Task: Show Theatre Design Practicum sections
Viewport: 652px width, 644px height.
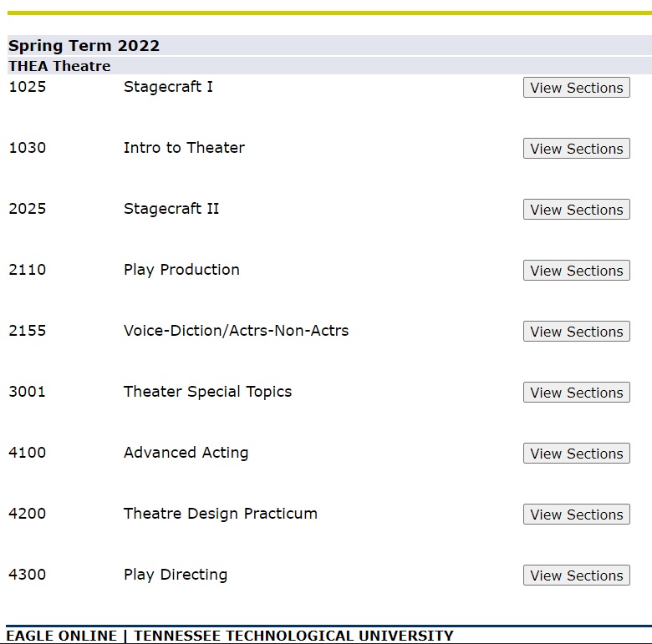Action: point(576,515)
